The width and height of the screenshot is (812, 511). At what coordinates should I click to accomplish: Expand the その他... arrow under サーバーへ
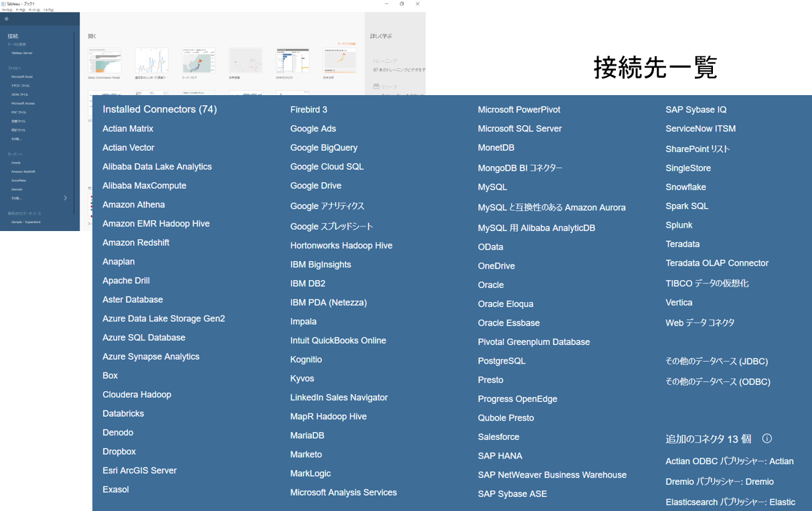66,198
